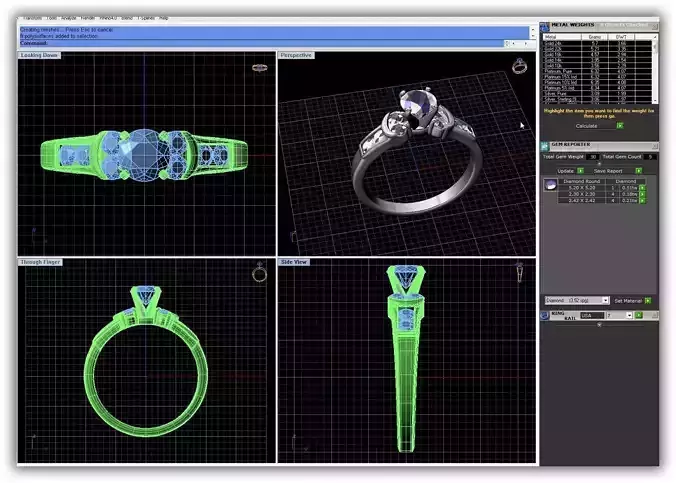Viewport: 676px width, 483px height.
Task: Select the 2.30 X 2.30 gem size cell
Action: (582, 194)
